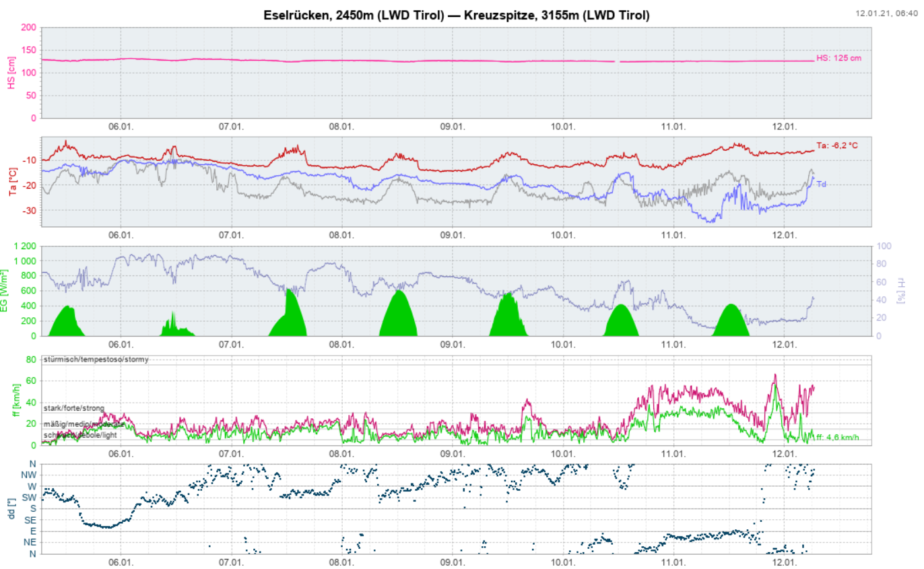Click the blue Td dew point label

coord(821,183)
